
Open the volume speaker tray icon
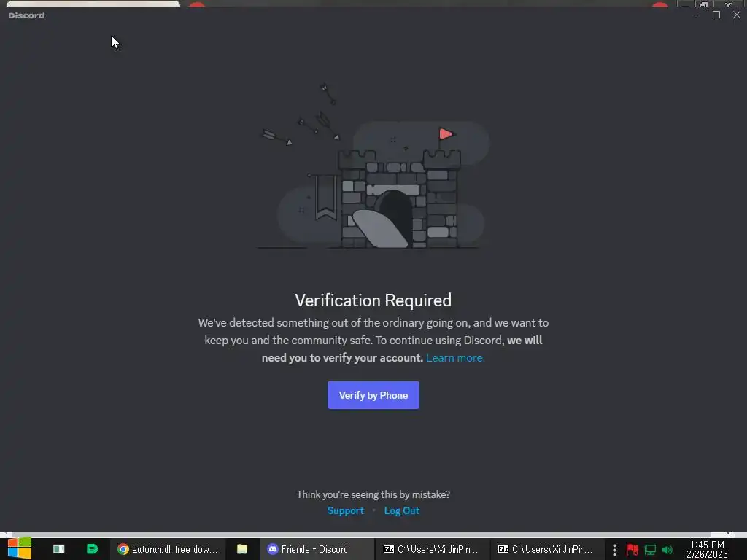[x=667, y=550]
